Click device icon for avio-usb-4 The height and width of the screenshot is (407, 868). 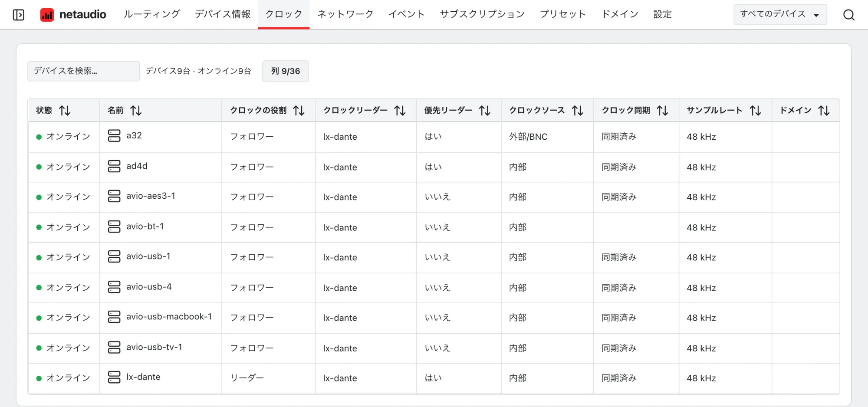(114, 287)
